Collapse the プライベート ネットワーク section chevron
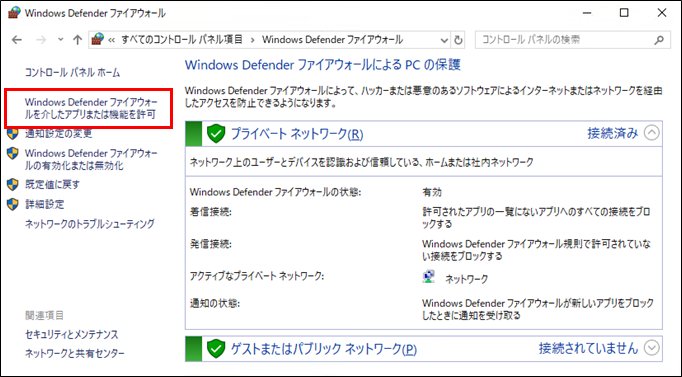Image resolution: width=682 pixels, height=377 pixels. (x=651, y=133)
